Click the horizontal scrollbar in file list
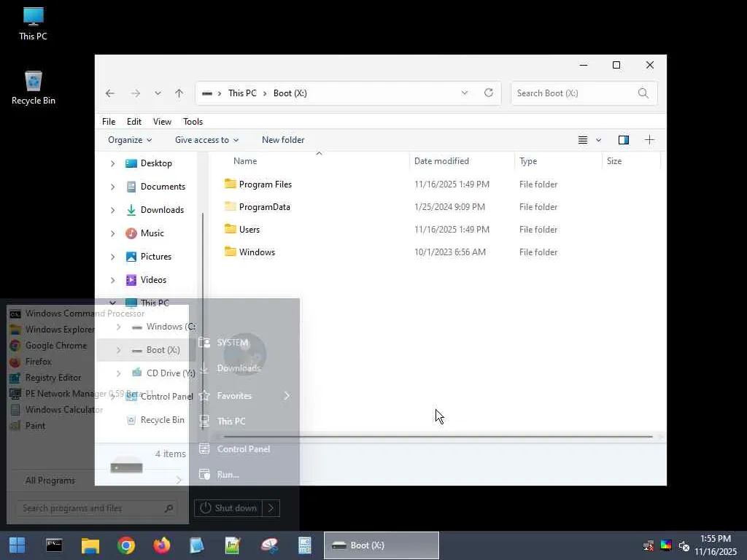Viewport: 747px width, 560px height. pyautogui.click(x=438, y=437)
